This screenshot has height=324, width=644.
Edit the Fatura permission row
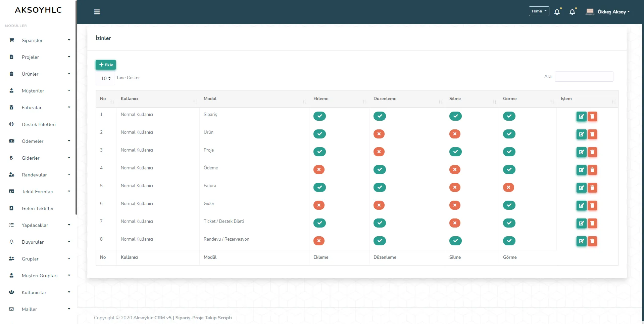pyautogui.click(x=581, y=188)
